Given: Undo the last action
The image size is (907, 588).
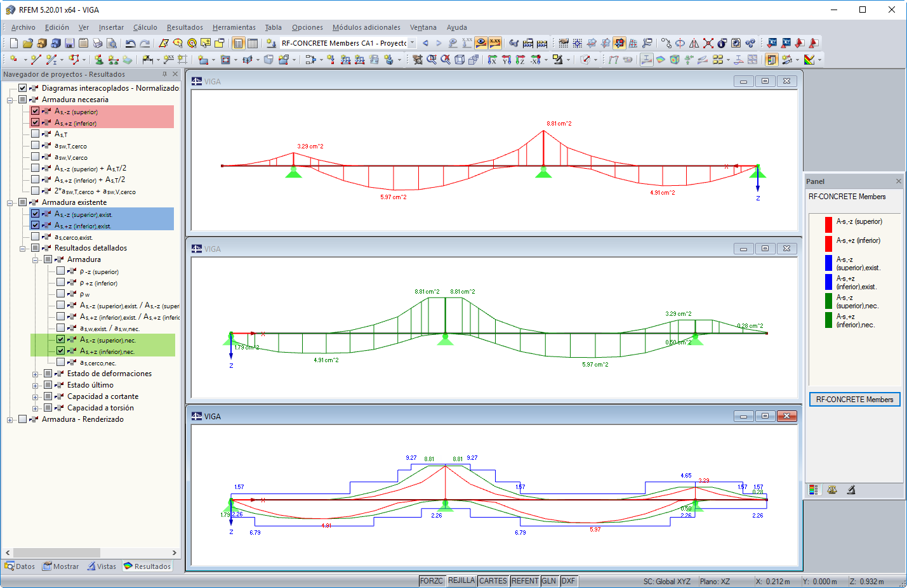Looking at the screenshot, I should point(131,43).
